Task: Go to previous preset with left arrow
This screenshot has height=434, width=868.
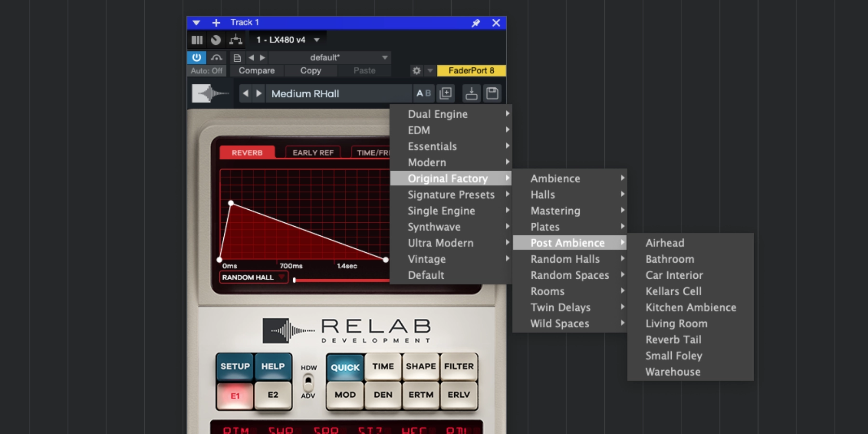Action: 246,94
